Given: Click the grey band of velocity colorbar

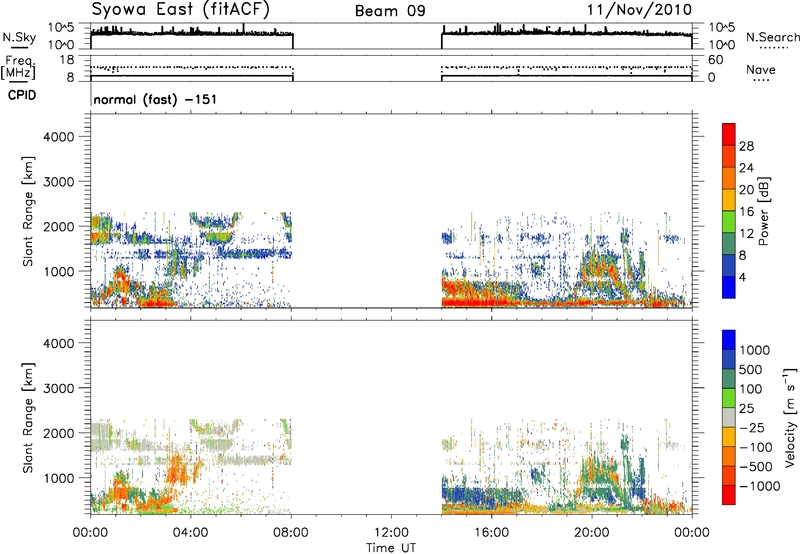Looking at the screenshot, I should tap(729, 418).
